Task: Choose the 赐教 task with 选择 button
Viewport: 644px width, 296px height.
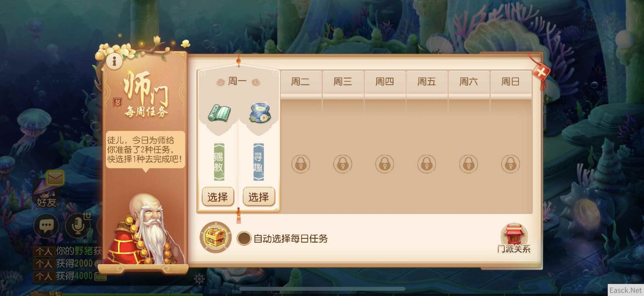Action: (x=218, y=197)
